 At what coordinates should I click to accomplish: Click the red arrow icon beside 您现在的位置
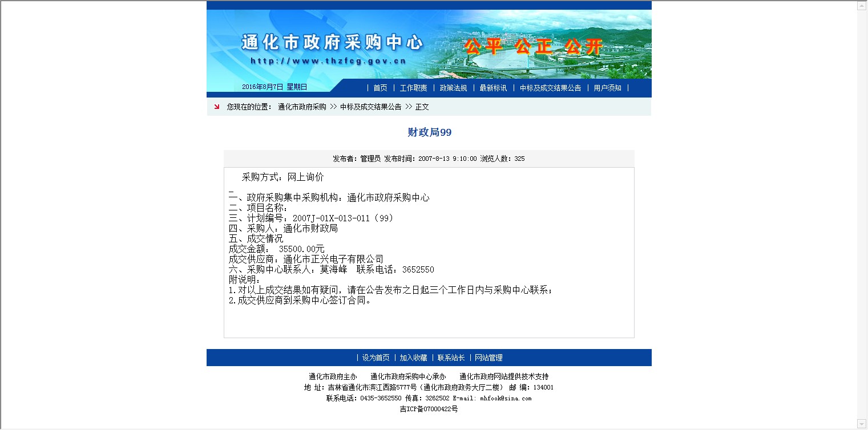pyautogui.click(x=217, y=107)
